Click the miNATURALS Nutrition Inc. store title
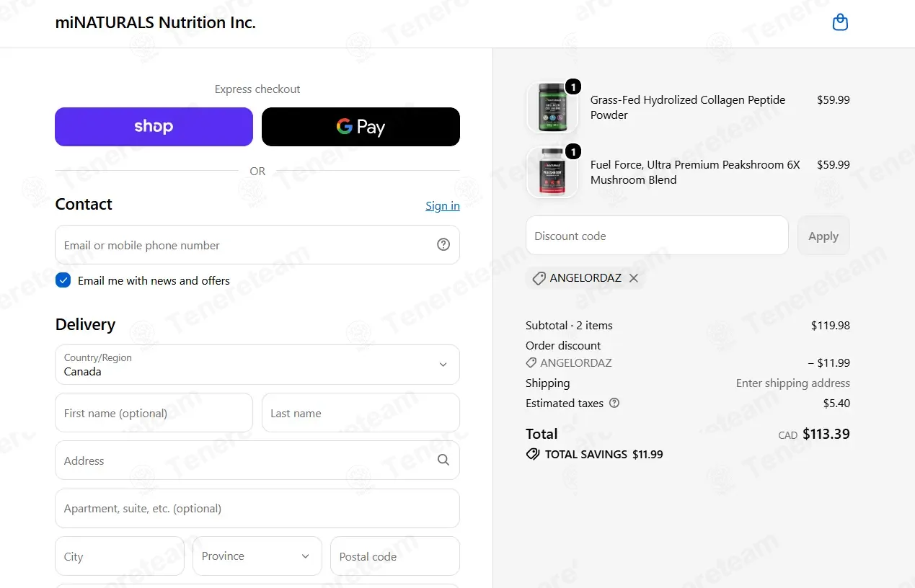Image resolution: width=915 pixels, height=588 pixels. [156, 22]
